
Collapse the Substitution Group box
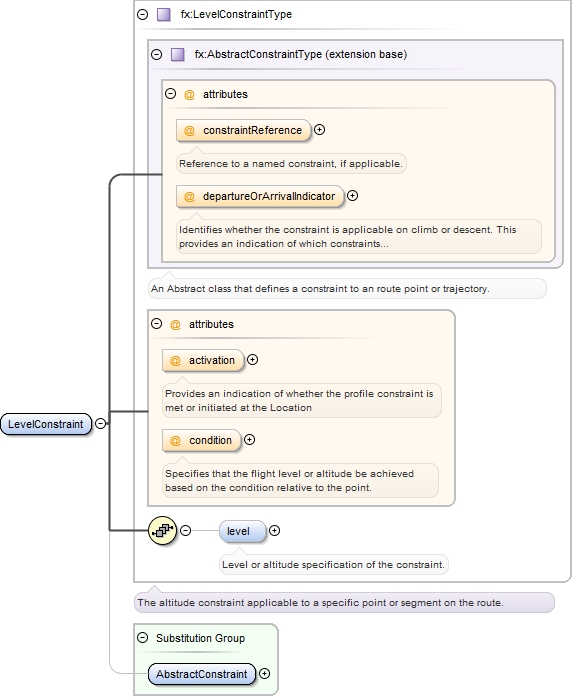[143, 638]
